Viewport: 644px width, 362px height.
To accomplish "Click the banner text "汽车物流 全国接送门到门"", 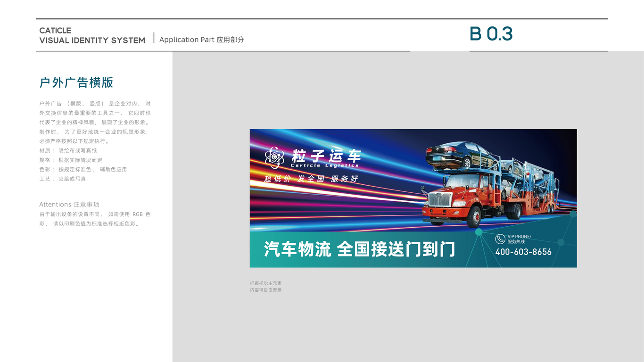I will [x=360, y=249].
